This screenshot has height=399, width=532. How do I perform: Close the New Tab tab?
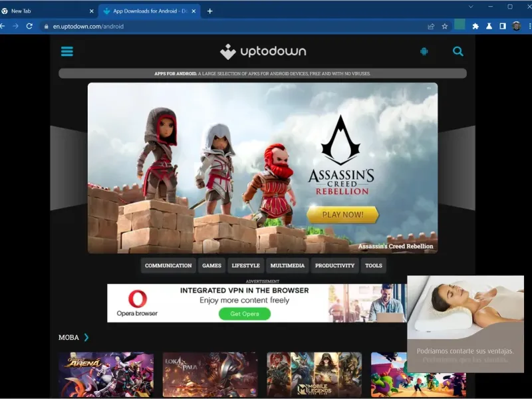pyautogui.click(x=92, y=11)
